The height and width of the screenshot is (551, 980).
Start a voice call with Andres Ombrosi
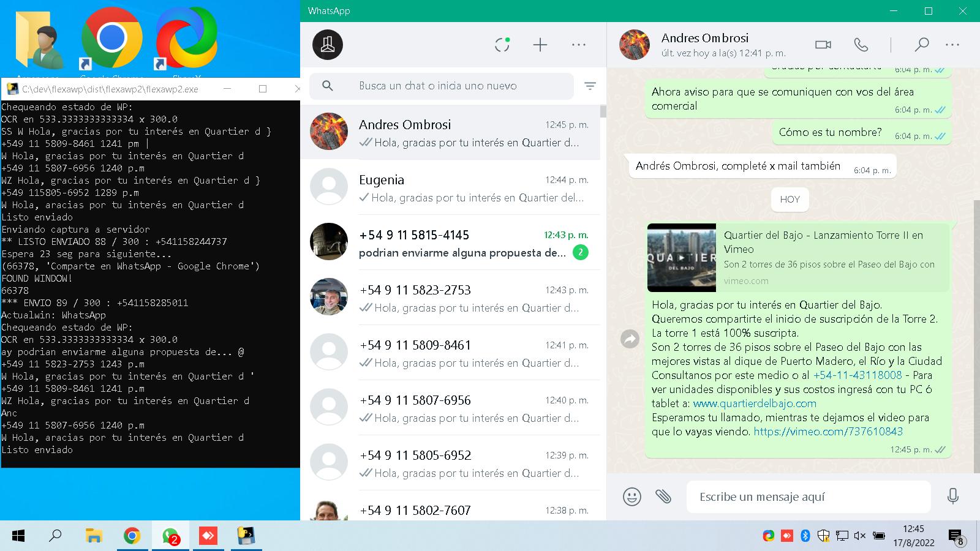click(861, 45)
